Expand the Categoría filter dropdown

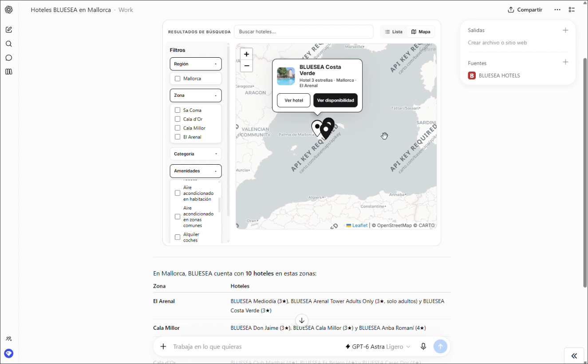(196, 154)
